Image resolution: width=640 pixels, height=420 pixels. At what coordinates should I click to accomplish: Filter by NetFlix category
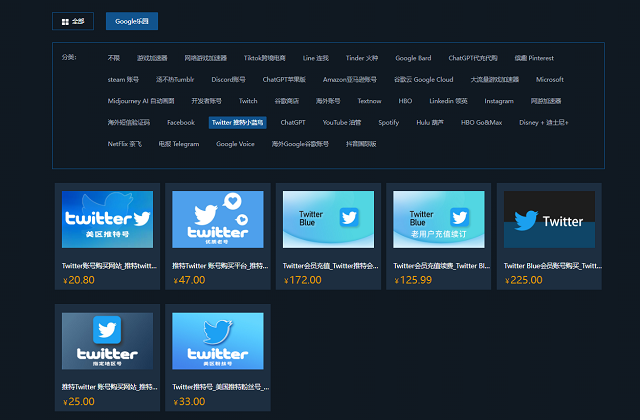click(x=124, y=144)
